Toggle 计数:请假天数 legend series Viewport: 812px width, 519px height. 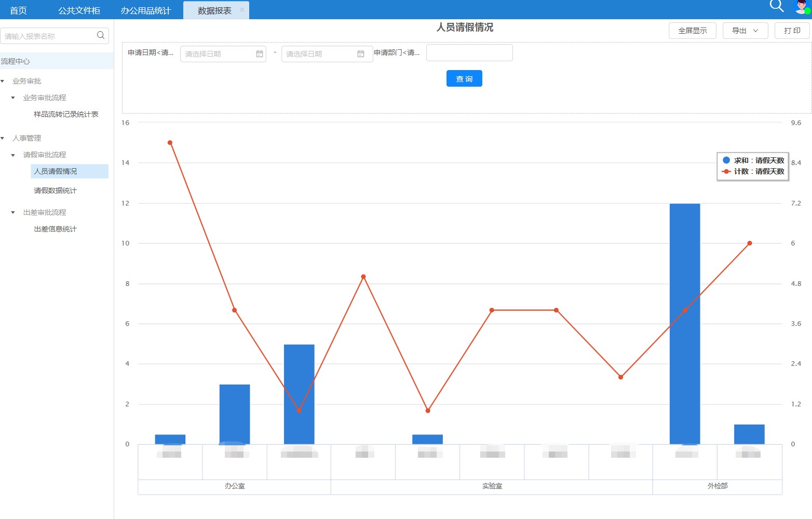tap(753, 171)
